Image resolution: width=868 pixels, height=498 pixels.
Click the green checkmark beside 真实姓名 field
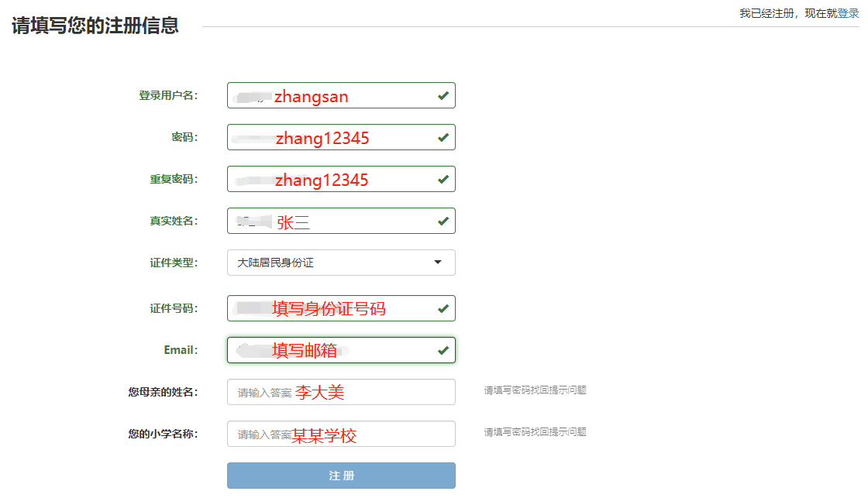[442, 221]
